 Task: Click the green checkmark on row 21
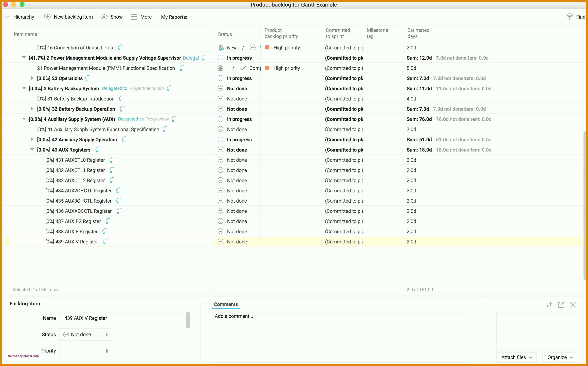[x=243, y=68]
